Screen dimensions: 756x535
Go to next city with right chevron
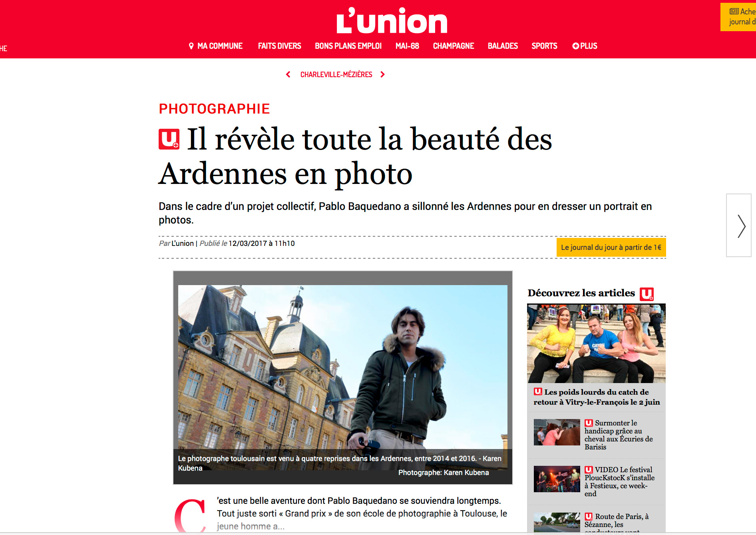click(382, 74)
